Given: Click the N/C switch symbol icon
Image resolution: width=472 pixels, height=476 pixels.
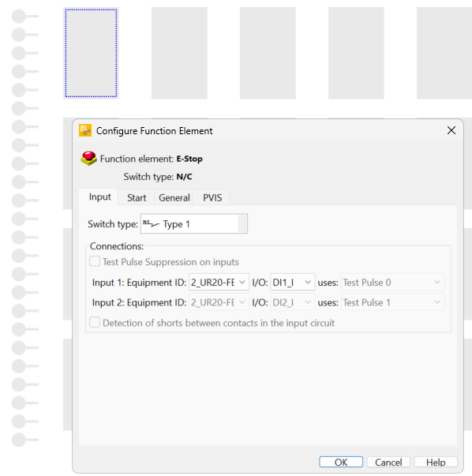Looking at the screenshot, I should click(x=151, y=223).
